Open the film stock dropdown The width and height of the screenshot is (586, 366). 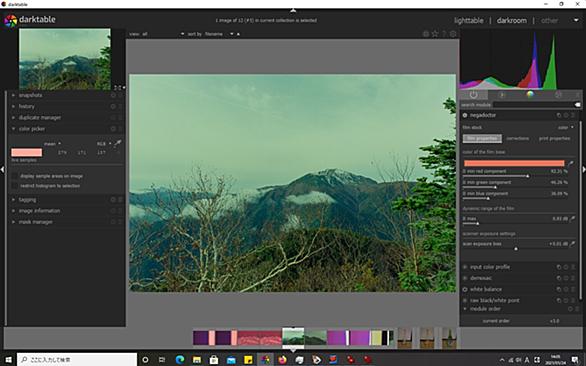565,127
